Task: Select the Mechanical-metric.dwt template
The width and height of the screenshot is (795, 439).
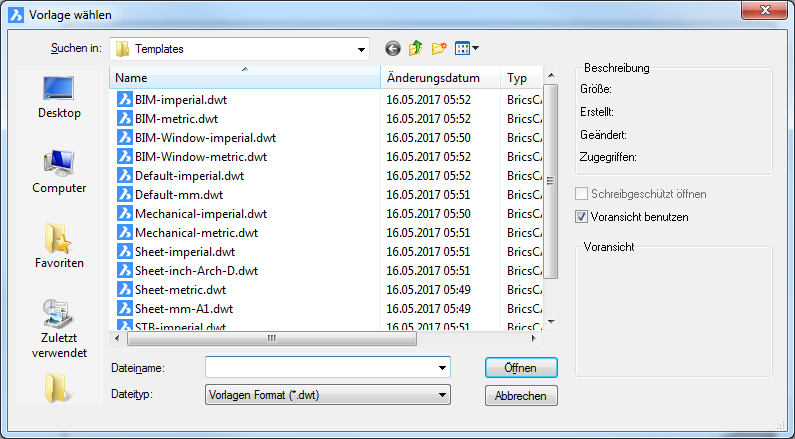Action: (182, 233)
